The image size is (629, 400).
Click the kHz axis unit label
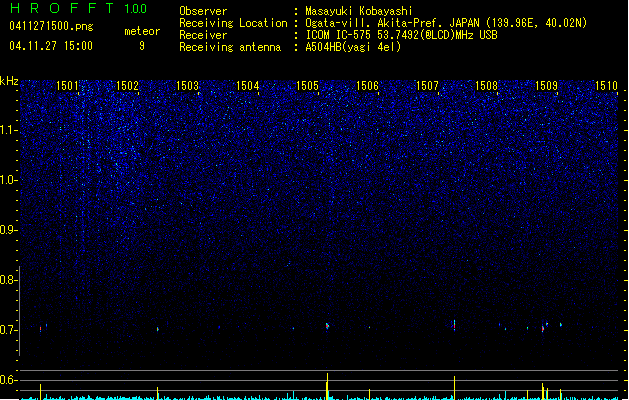pyautogui.click(x=9, y=81)
